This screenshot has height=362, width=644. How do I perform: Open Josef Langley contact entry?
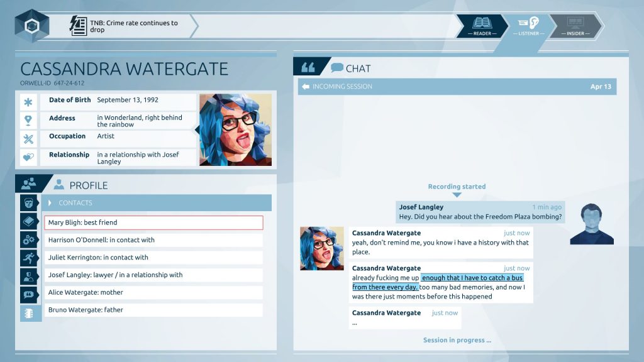tap(153, 275)
